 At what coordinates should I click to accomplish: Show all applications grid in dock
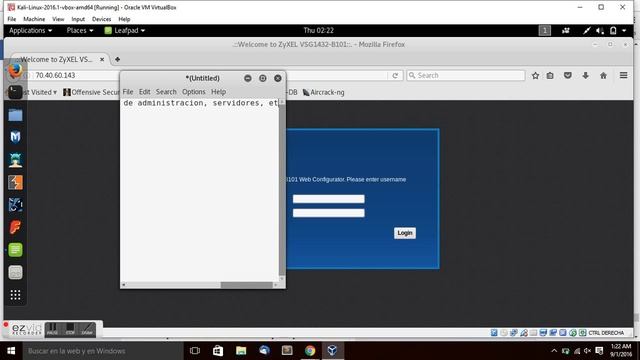15,295
